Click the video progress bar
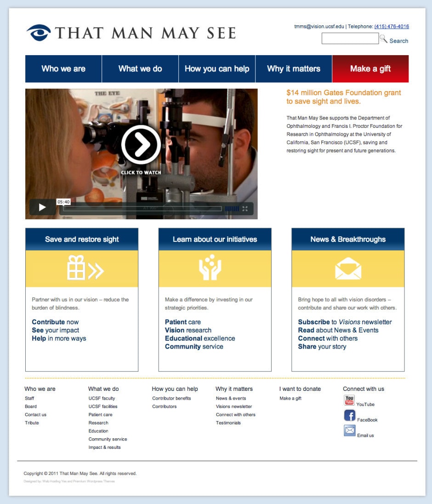Image resolution: width=432 pixels, height=504 pixels. point(142,209)
